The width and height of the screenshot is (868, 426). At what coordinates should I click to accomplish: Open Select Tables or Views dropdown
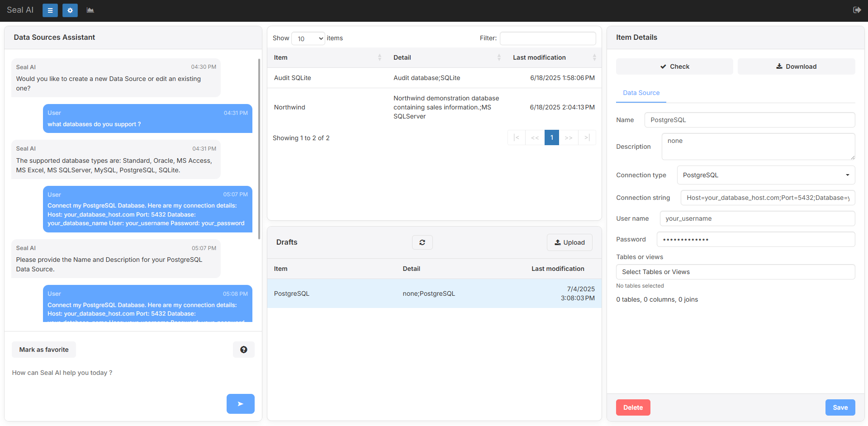(x=735, y=272)
